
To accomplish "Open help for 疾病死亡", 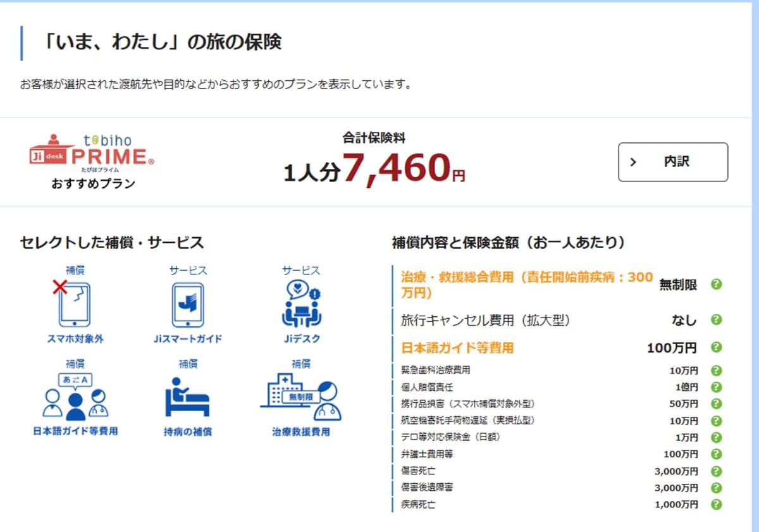I will (716, 504).
